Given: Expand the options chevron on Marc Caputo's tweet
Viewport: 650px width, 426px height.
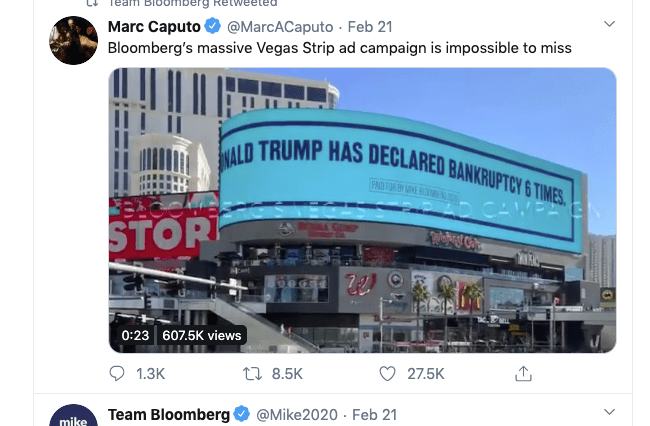Looking at the screenshot, I should point(609,23).
